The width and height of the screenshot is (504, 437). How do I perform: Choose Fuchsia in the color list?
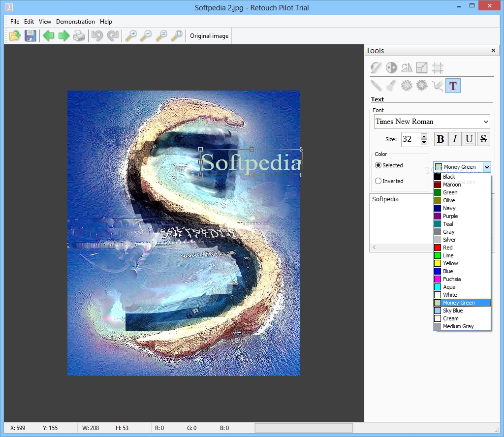pyautogui.click(x=462, y=279)
